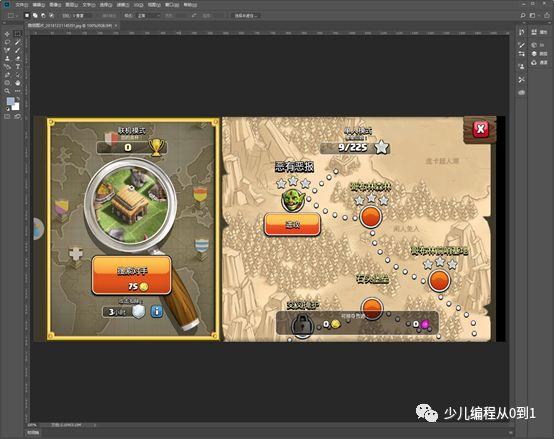
Task: Click the foreground color swatch
Action: point(10,101)
